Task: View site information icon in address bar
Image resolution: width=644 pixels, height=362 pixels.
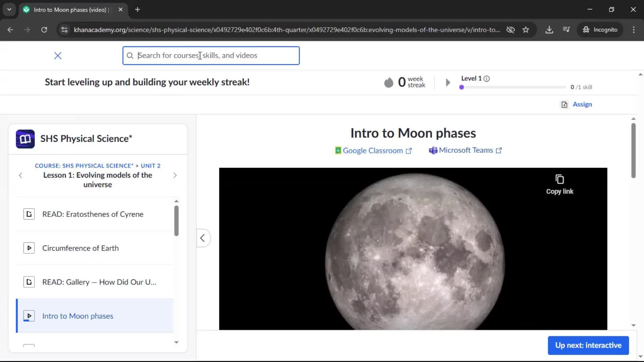Action: (64, 29)
